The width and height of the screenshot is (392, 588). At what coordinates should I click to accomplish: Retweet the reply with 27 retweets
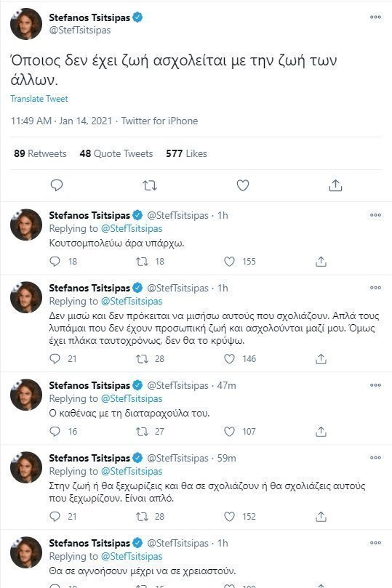[142, 432]
